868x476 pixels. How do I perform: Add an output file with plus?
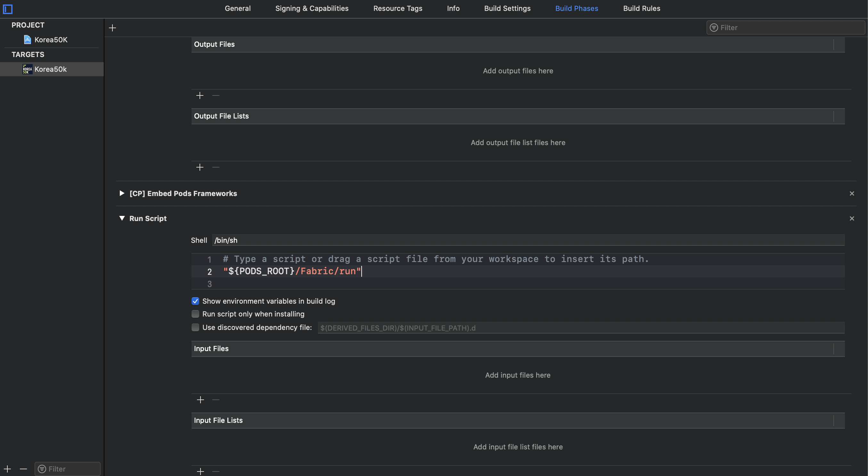pos(200,96)
